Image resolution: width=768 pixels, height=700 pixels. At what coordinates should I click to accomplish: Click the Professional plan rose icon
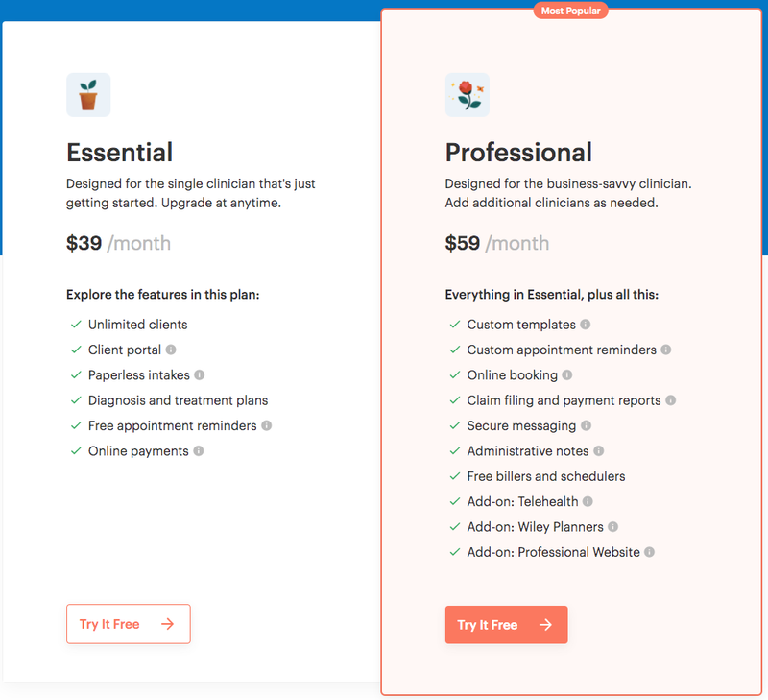(x=468, y=95)
